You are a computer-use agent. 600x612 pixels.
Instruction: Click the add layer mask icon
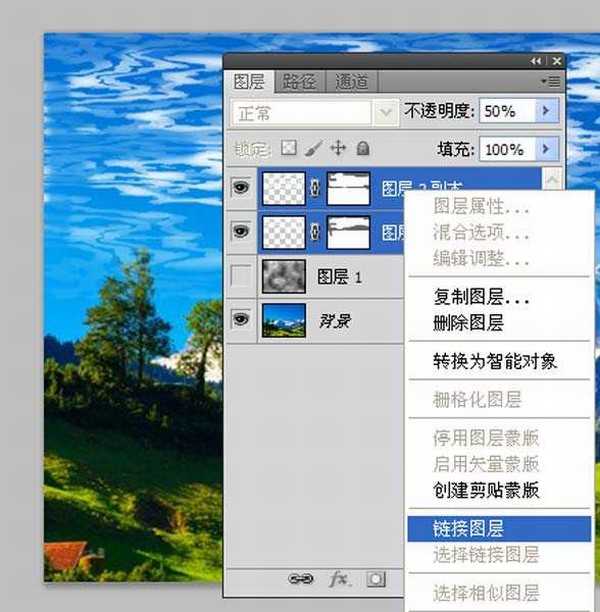pyautogui.click(x=375, y=578)
